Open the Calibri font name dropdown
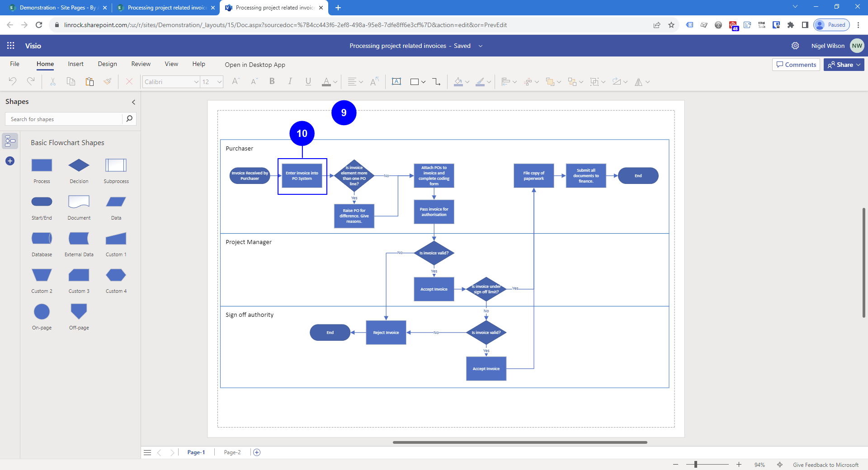868x470 pixels. (x=196, y=82)
